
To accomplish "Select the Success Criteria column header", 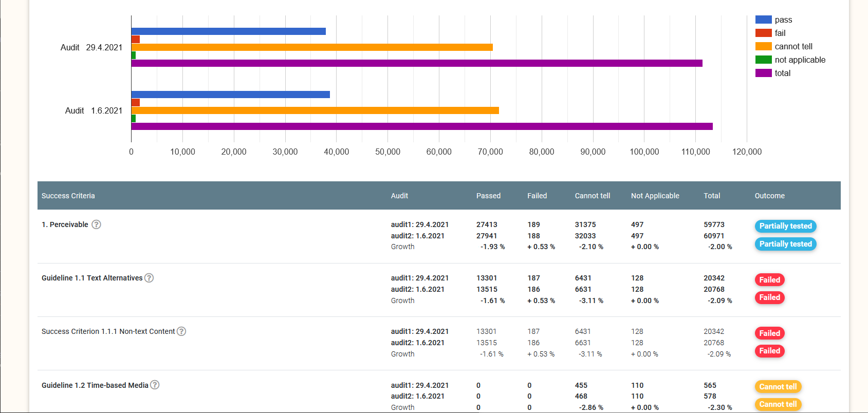I will pyautogui.click(x=68, y=196).
